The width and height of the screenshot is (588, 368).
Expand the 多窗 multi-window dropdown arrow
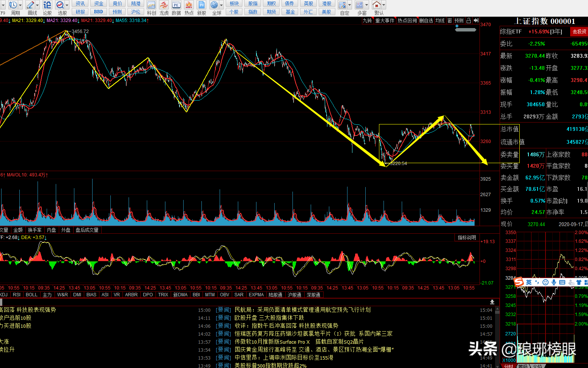point(366,5)
